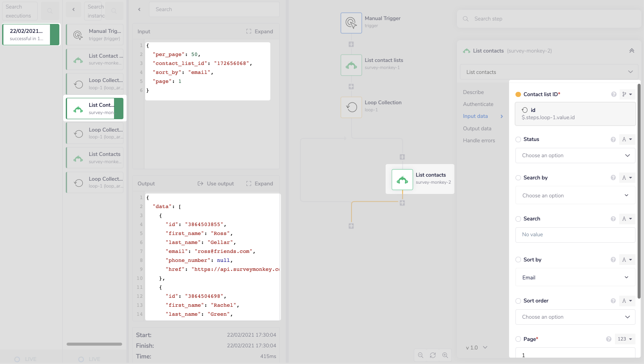Open the Sort order Choose an option dropdown
This screenshot has width=644, height=364.
pyautogui.click(x=575, y=317)
